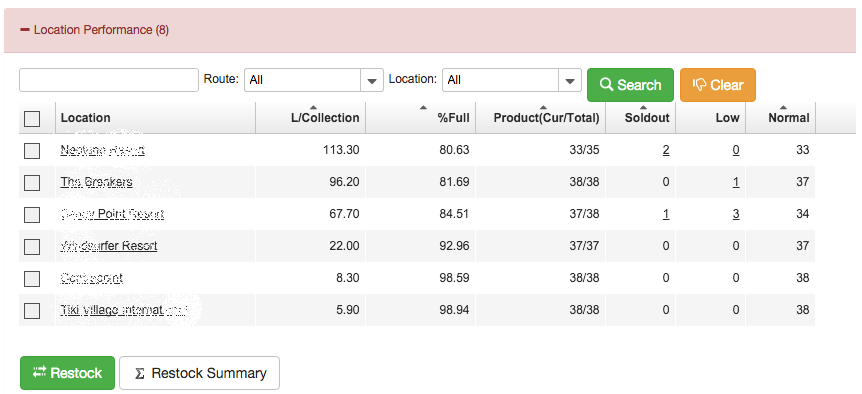Image resolution: width=862 pixels, height=394 pixels.
Task: Click the green Restock button
Action: click(x=68, y=373)
